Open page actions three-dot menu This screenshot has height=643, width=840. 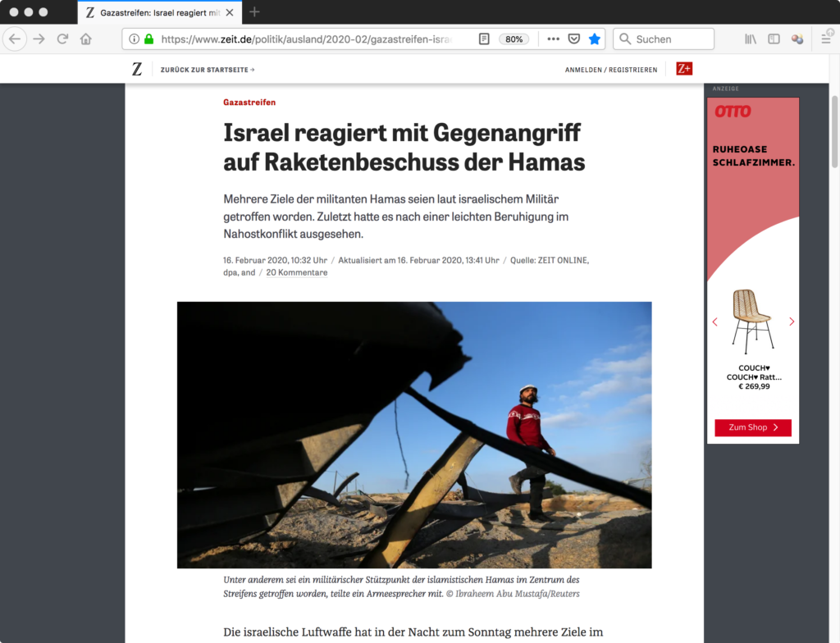(x=554, y=39)
